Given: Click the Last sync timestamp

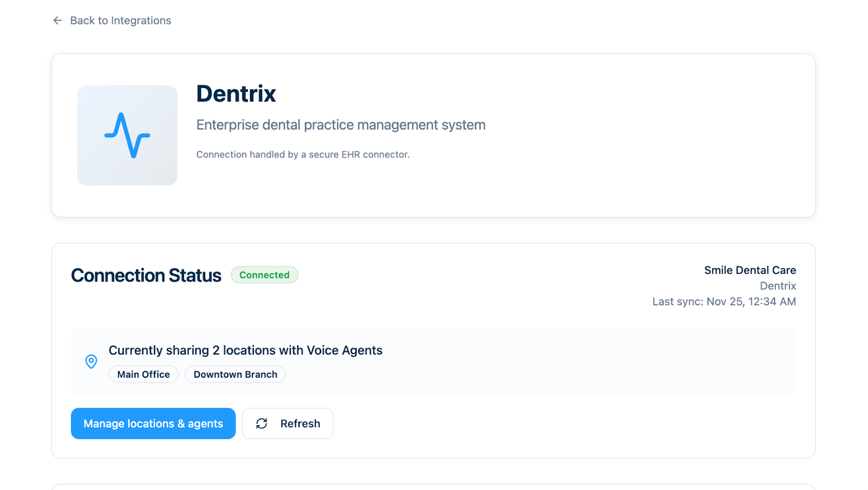Looking at the screenshot, I should tap(724, 301).
